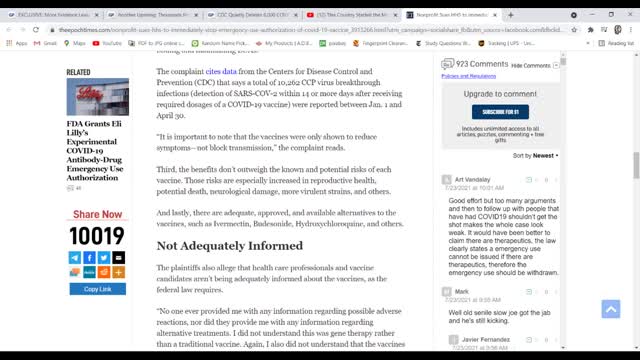Image resolution: width=640 pixels, height=360 pixels.
Task: Share article on Facebook
Action: pos(89,258)
